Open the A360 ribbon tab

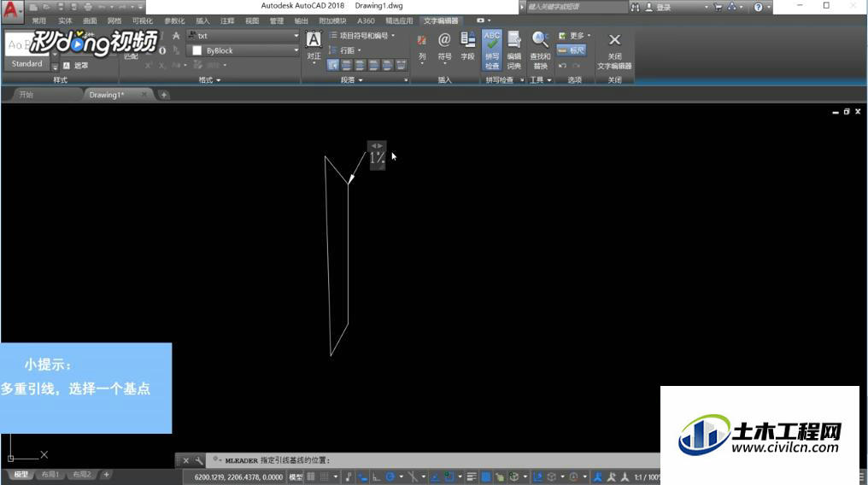coord(366,21)
